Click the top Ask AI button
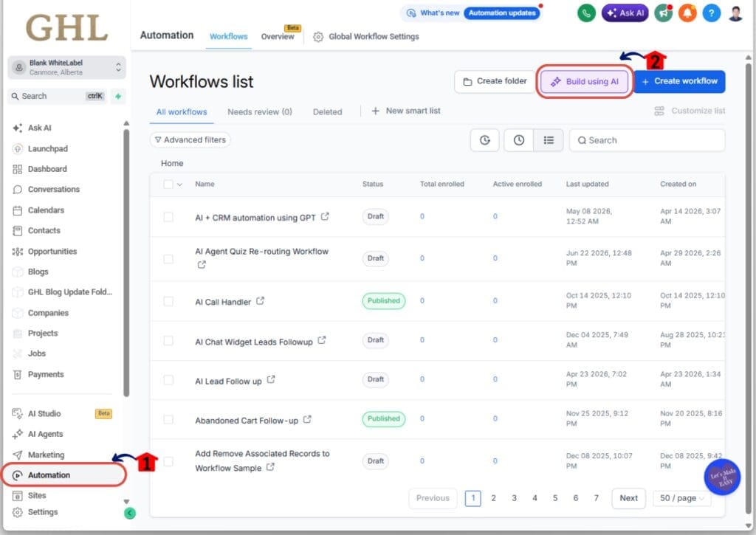The height and width of the screenshot is (535, 756). click(x=625, y=13)
